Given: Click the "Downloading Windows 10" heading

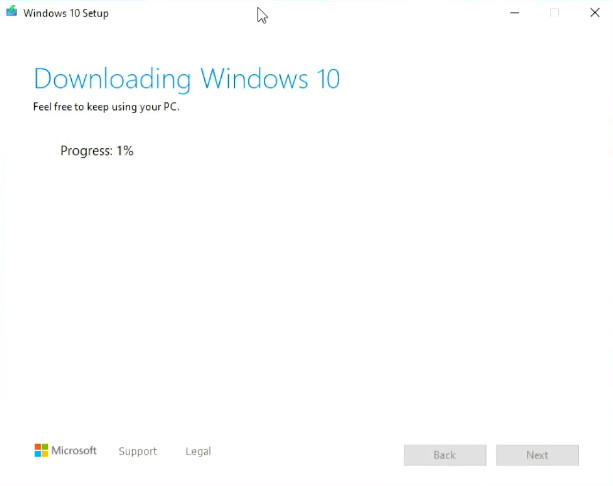Looking at the screenshot, I should click(x=187, y=79).
